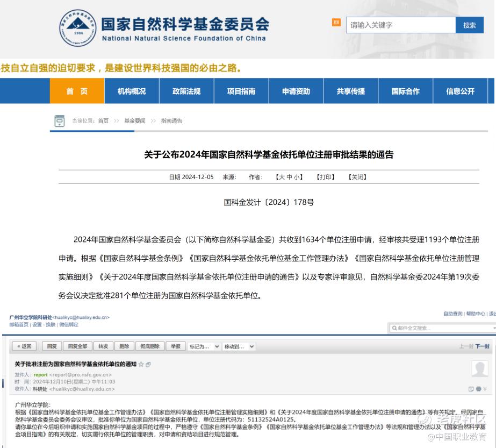
Task: Click the 回复全部 button
Action: [x=77, y=346]
